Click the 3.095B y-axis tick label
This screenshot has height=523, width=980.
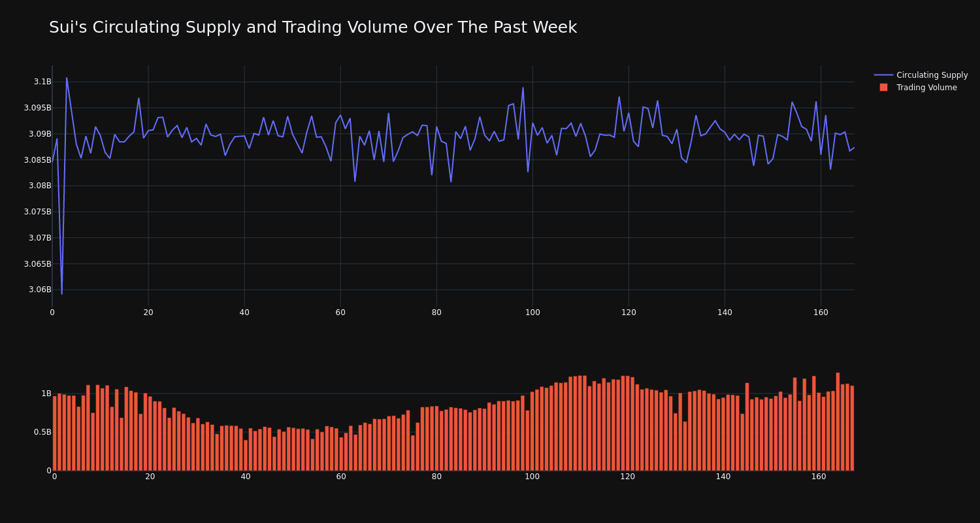click(x=37, y=108)
